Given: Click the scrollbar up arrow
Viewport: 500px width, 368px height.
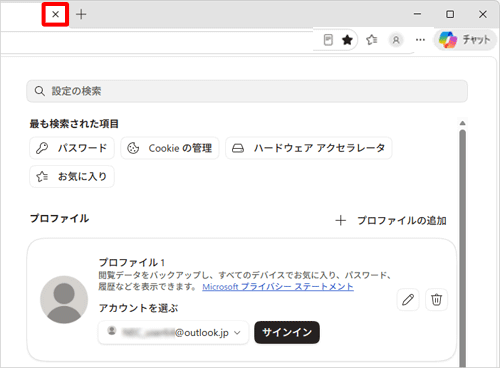Looking at the screenshot, I should (462, 123).
